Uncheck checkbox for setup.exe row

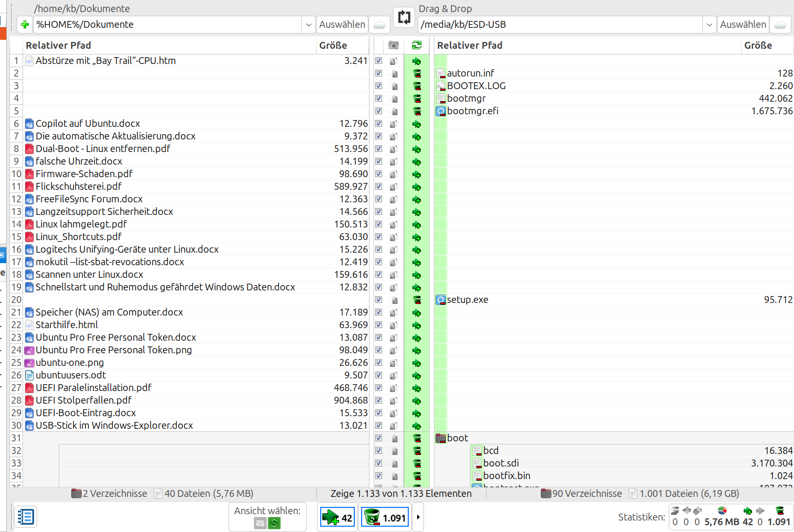point(378,300)
